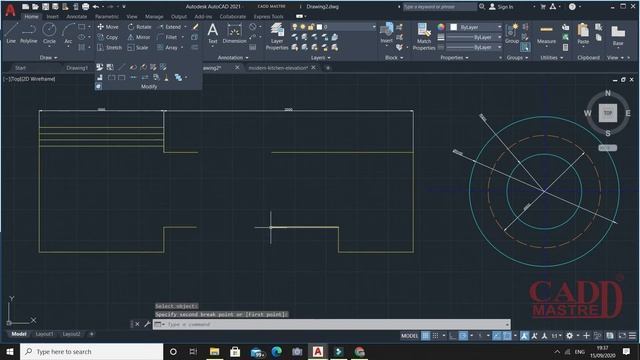This screenshot has width=640, height=360.
Task: Click the AutoCAD application menu logo
Action: click(10, 10)
